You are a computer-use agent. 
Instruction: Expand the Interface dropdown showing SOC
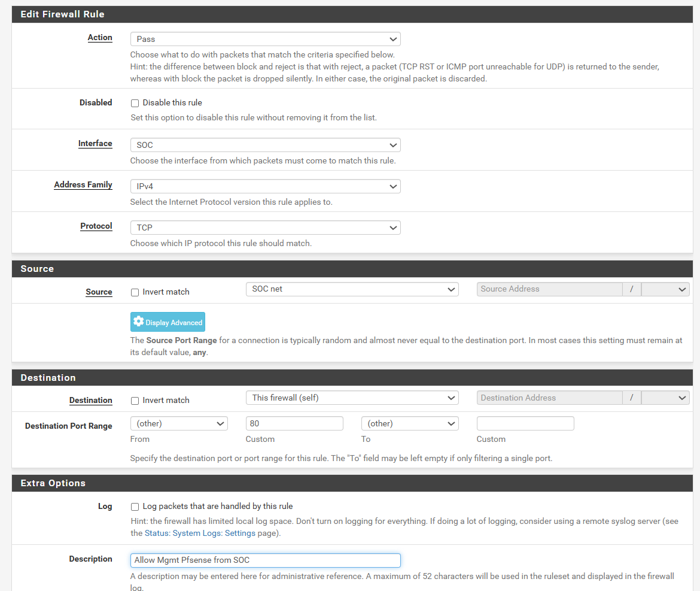pos(265,145)
